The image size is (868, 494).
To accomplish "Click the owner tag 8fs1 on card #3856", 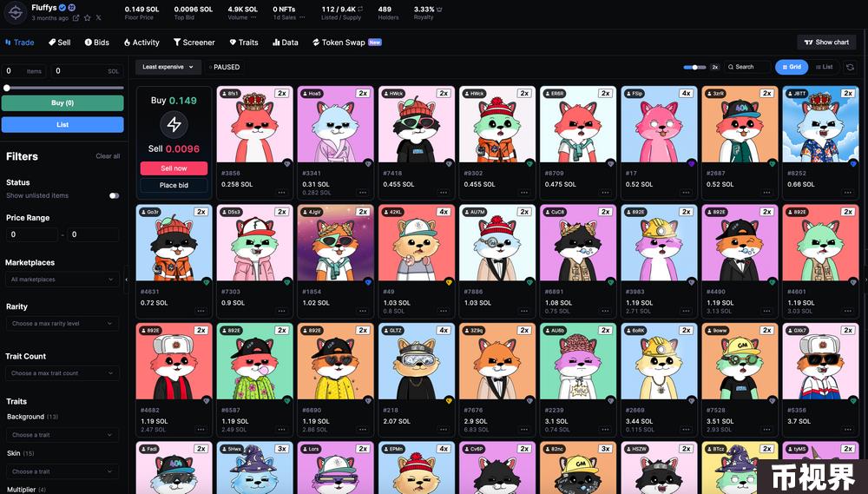I will point(229,94).
